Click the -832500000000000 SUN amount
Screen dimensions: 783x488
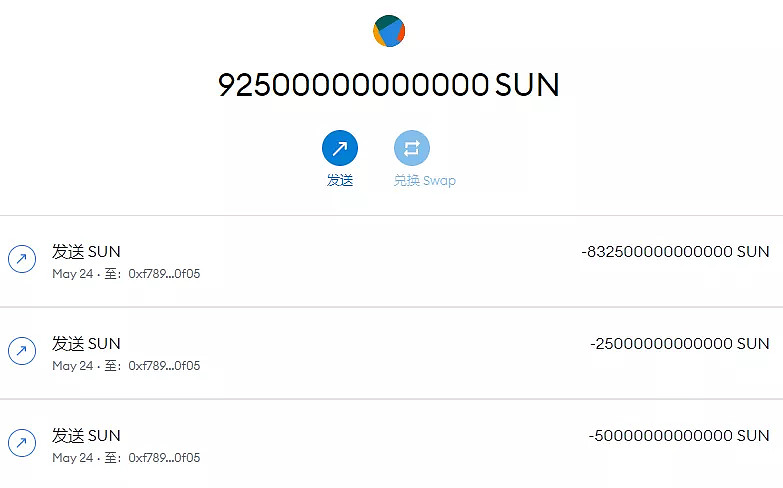pyautogui.click(x=675, y=251)
